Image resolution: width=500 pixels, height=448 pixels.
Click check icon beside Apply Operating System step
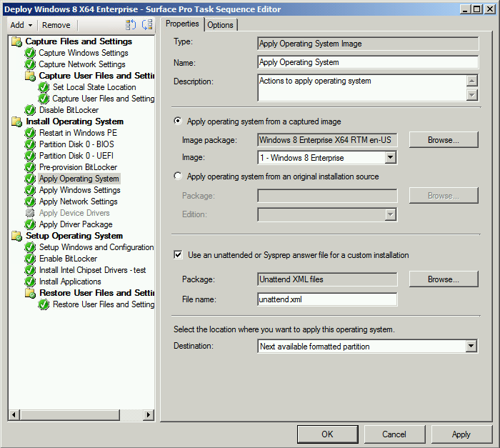tap(30, 179)
